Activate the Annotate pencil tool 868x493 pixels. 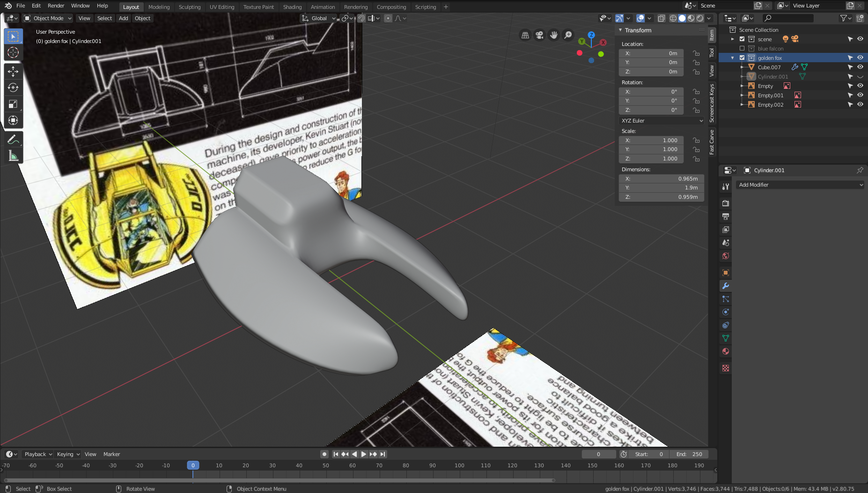pyautogui.click(x=13, y=139)
